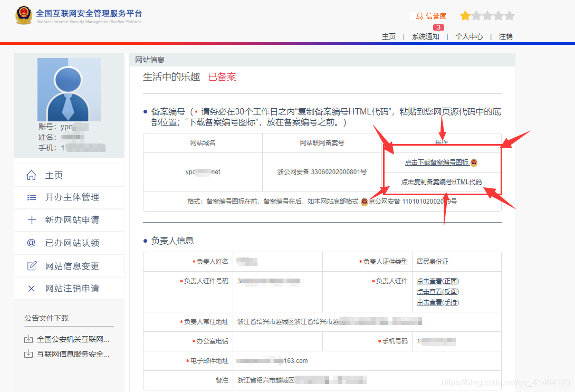The width and height of the screenshot is (575, 392).
Task: Click the 负责人信息 section heading
Action: click(x=172, y=241)
